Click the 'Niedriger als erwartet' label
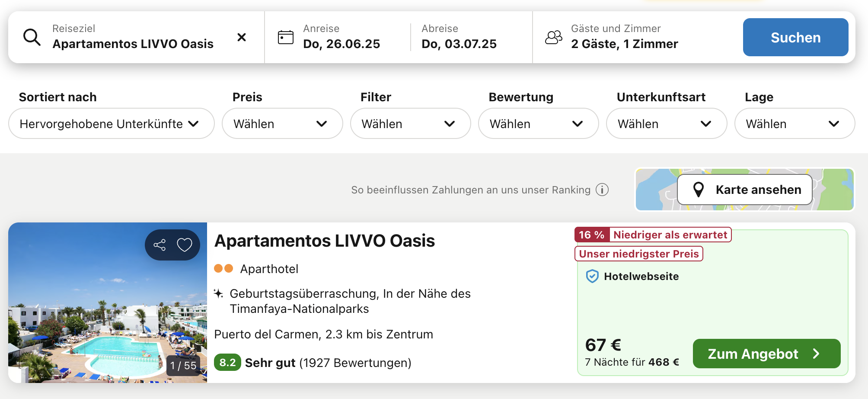This screenshot has width=868, height=399. [670, 235]
